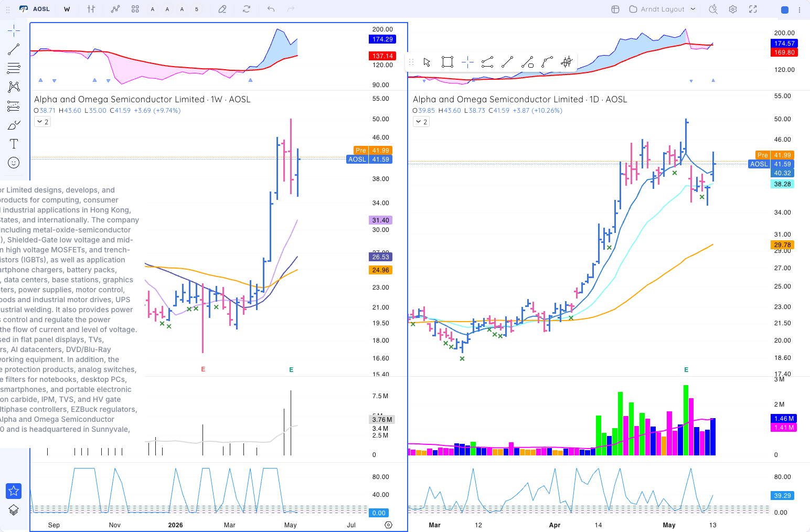This screenshot has width=810, height=532.
Task: Open the favorites star toolbar button
Action: (x=14, y=491)
